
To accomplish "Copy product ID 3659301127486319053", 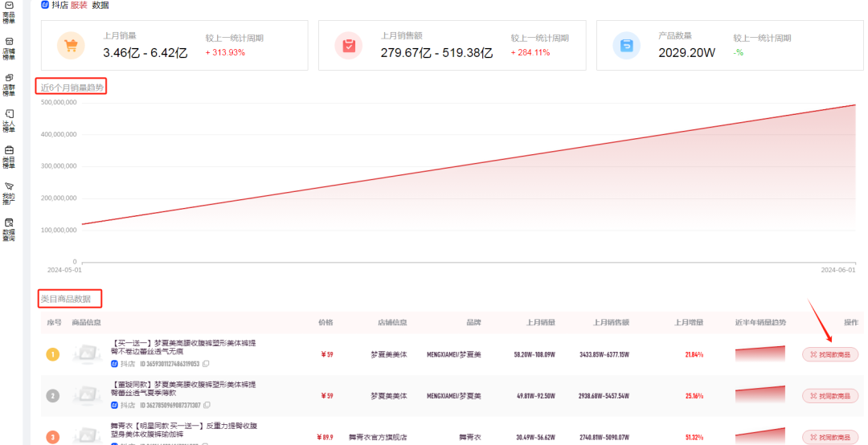I will tap(206, 364).
